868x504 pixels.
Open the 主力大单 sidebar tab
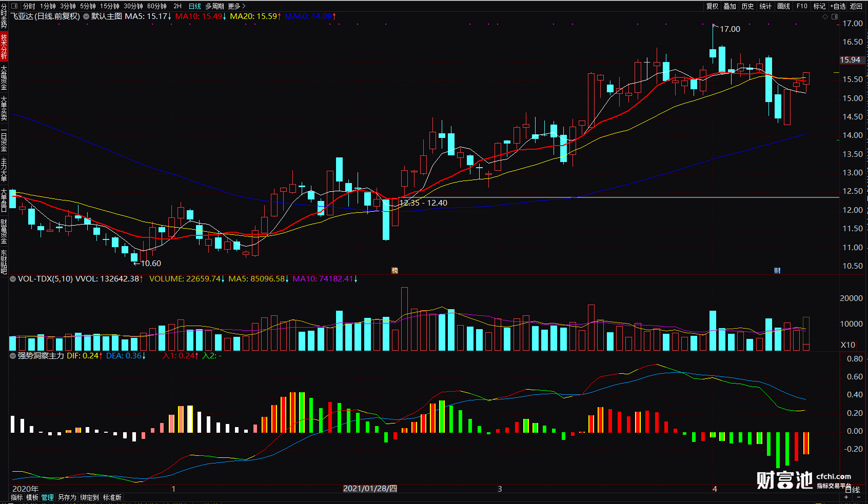[4, 170]
